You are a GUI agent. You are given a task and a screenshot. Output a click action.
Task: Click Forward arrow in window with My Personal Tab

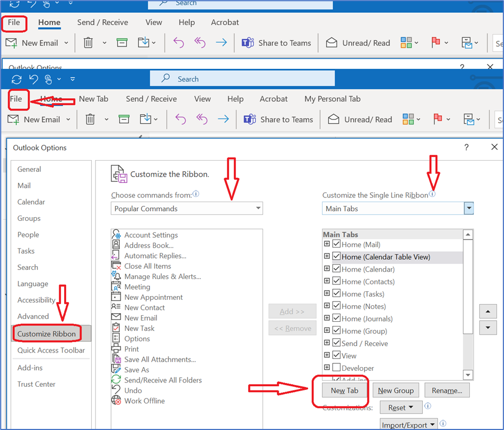[x=223, y=119]
